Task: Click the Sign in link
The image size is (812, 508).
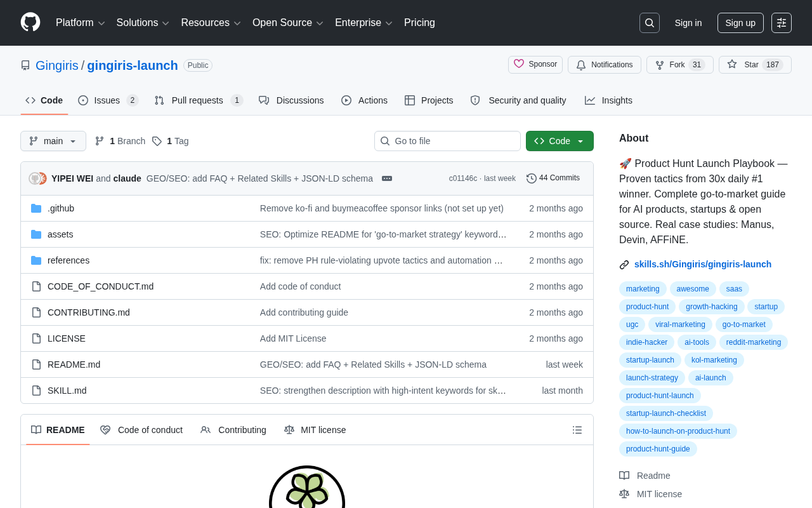Action: tap(688, 23)
